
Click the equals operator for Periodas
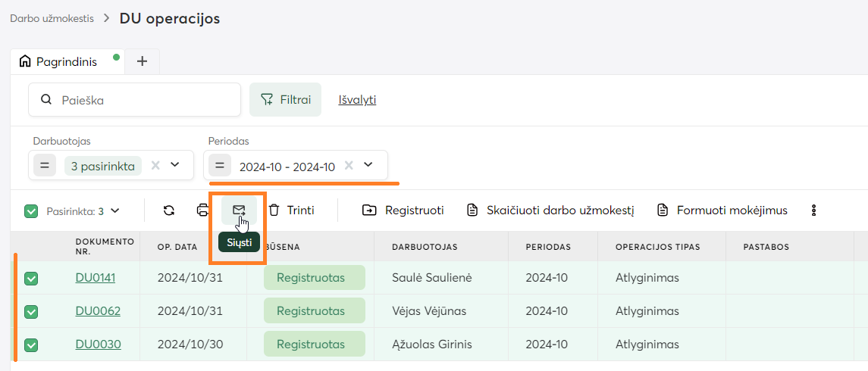pos(218,165)
